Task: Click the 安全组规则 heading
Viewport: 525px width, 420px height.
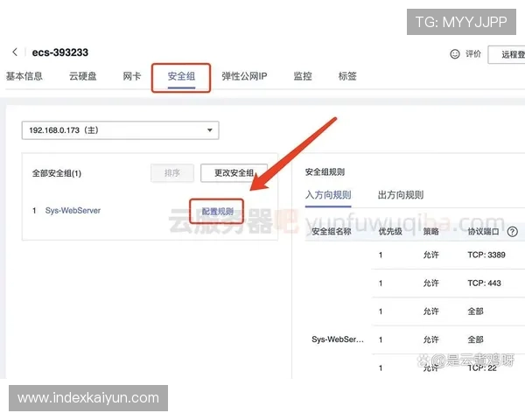Action: click(325, 172)
